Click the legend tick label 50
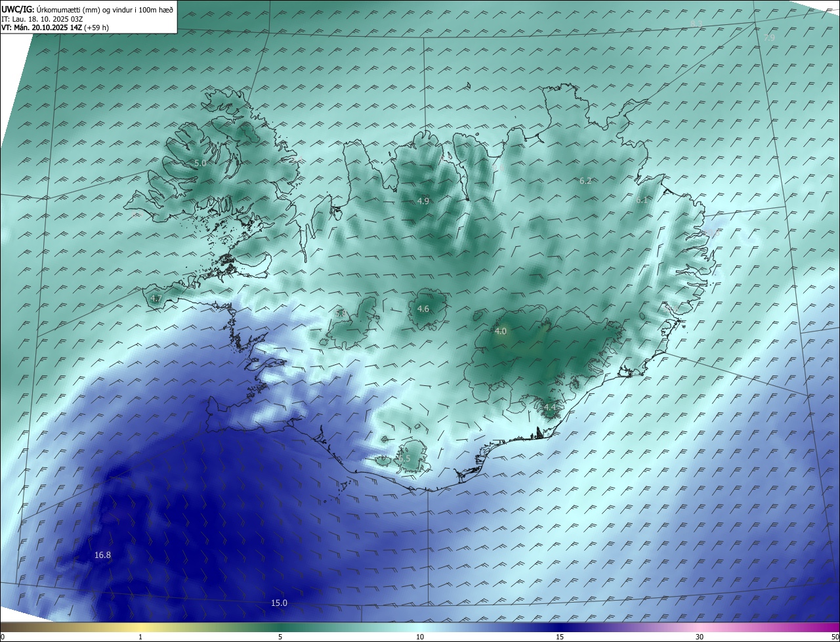Viewport: 840px width, 642px height. pos(834,637)
